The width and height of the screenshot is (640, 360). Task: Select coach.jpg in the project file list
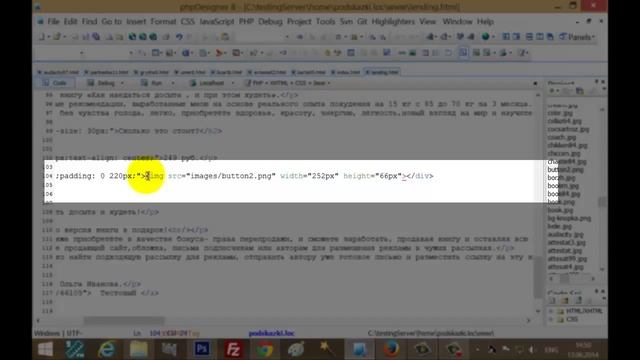[562, 137]
